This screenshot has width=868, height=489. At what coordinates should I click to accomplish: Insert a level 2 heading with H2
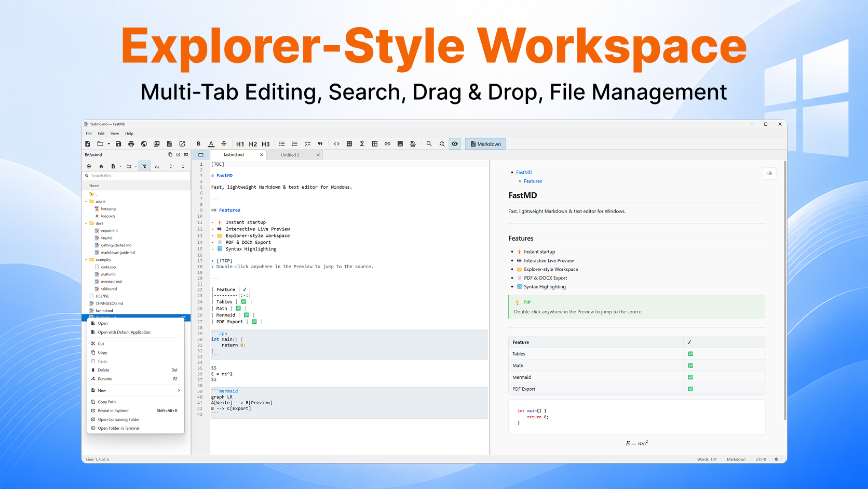click(253, 144)
